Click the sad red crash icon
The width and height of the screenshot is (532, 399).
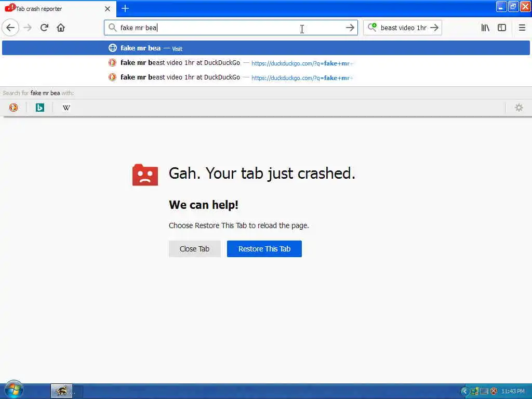point(145,175)
